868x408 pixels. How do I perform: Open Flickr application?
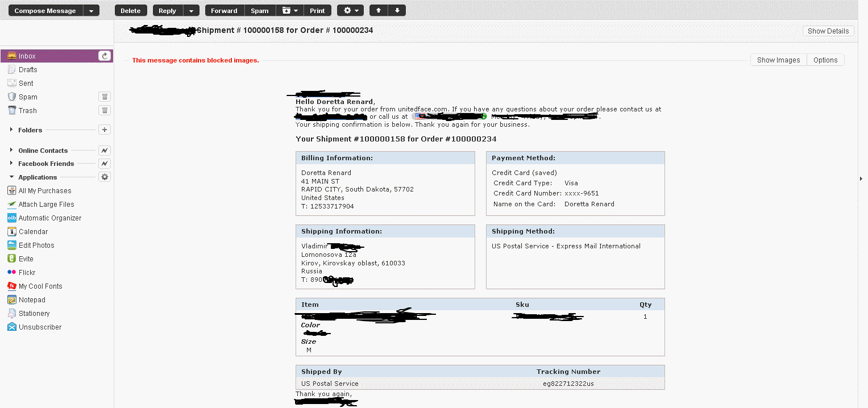pyautogui.click(x=22, y=273)
